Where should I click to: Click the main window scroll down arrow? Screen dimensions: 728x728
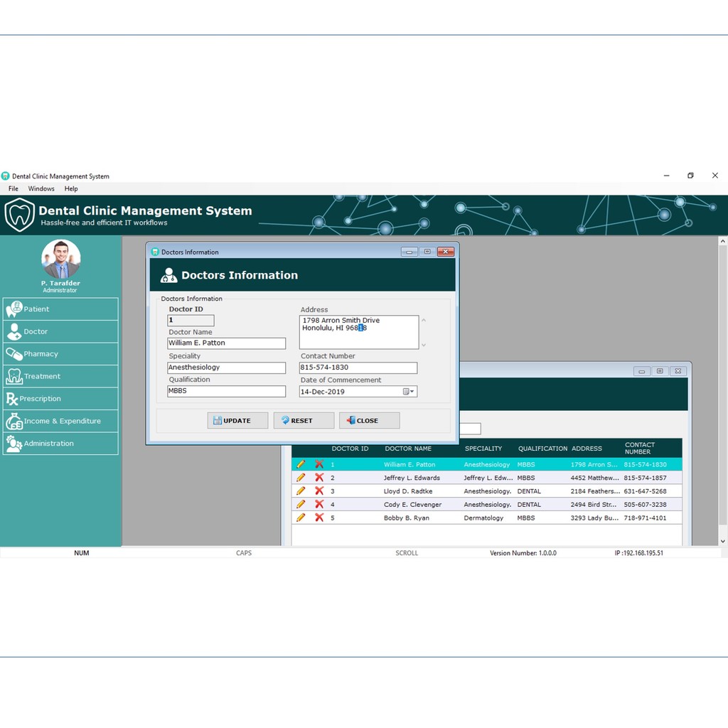tap(723, 541)
